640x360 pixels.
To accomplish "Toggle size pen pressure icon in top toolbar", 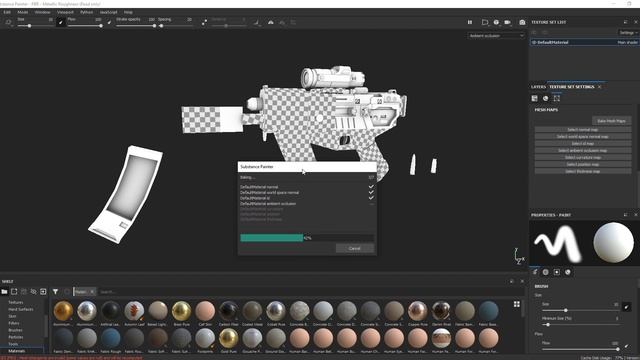I will point(60,22).
